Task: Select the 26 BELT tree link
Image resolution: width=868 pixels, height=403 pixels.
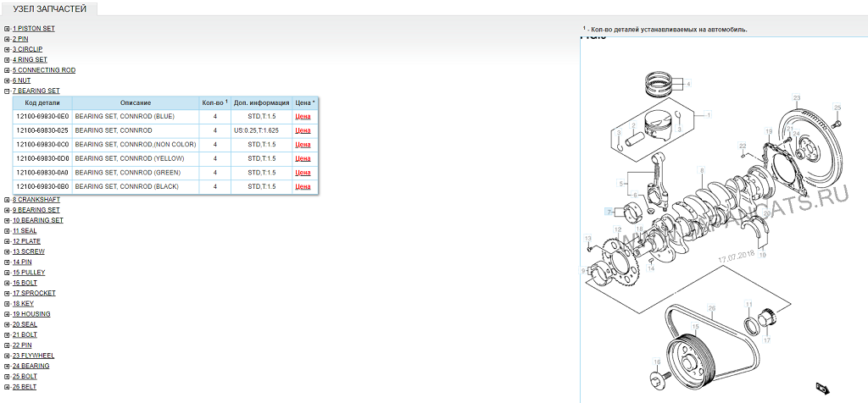Action: [x=25, y=387]
